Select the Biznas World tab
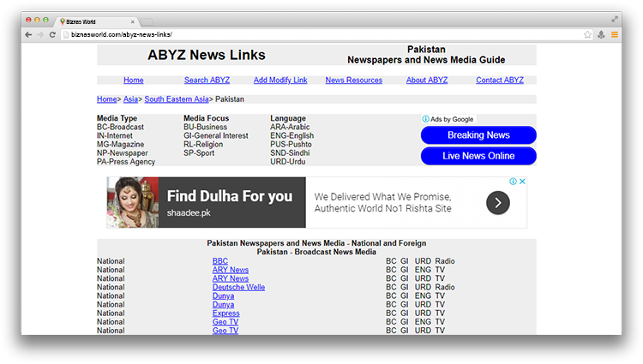This screenshot has width=643, height=364. pyautogui.click(x=96, y=21)
